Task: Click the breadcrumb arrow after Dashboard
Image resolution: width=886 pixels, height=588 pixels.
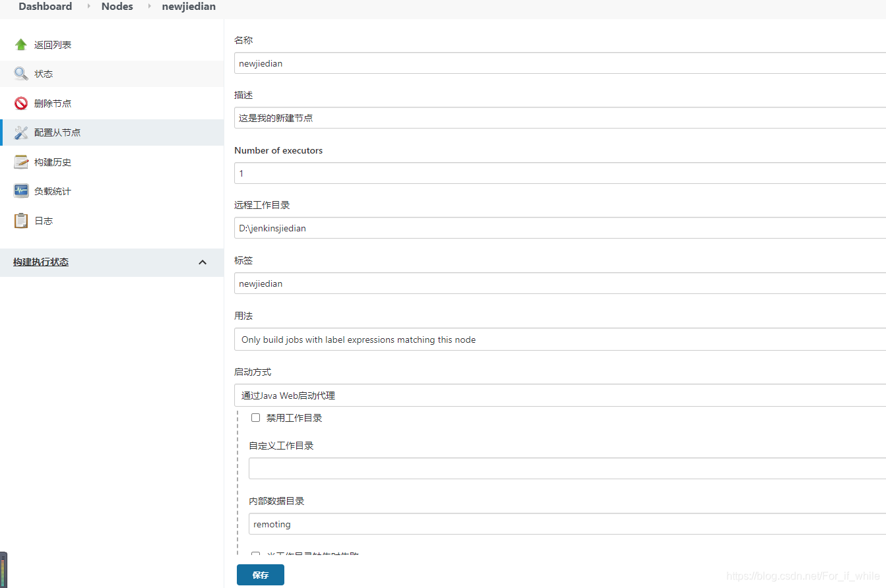Action: click(x=88, y=7)
